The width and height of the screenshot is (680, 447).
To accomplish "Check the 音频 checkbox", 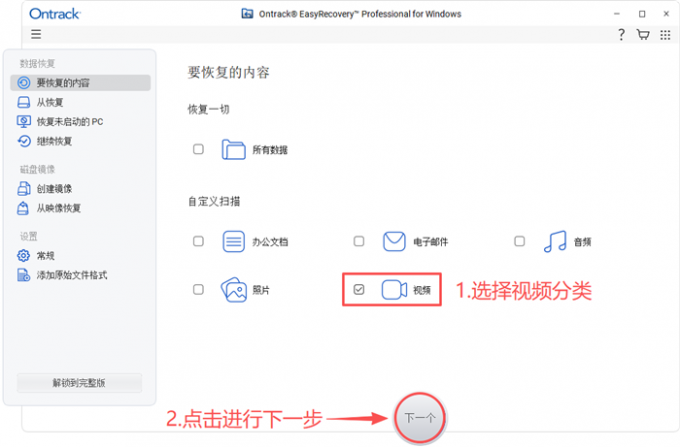I will (520, 241).
